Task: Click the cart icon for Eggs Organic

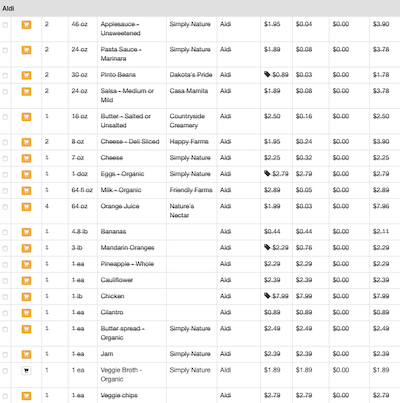Action: point(26,174)
